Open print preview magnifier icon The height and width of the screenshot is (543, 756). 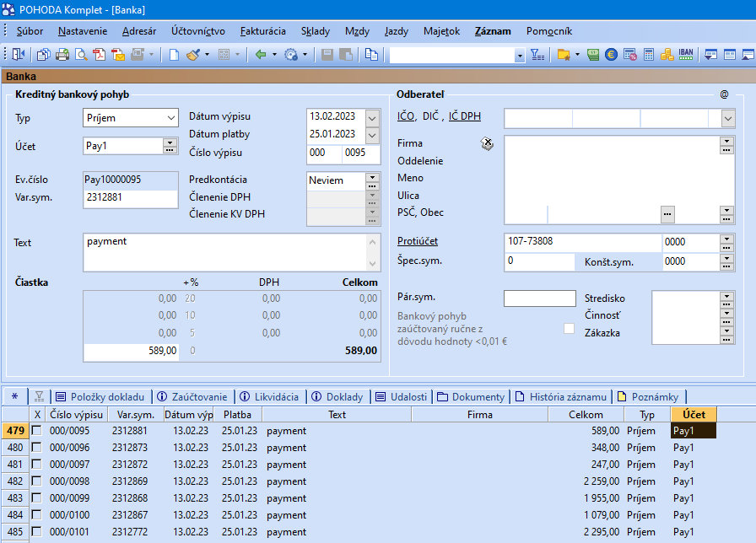81,55
